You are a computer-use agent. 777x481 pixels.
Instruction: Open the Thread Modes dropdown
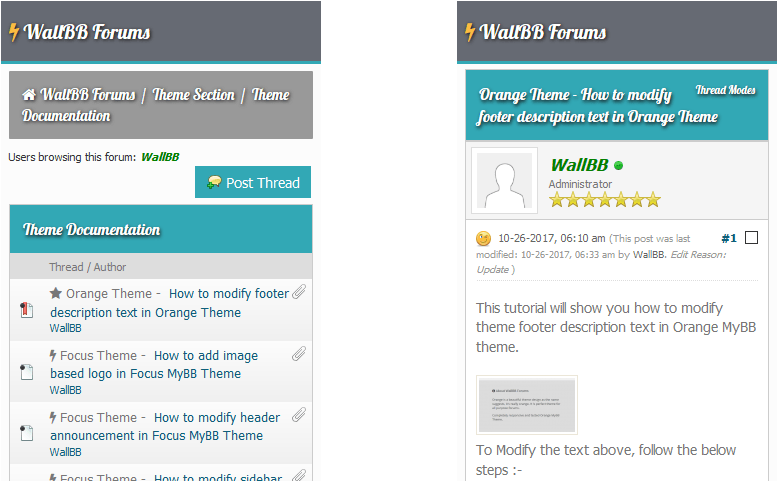pos(725,90)
